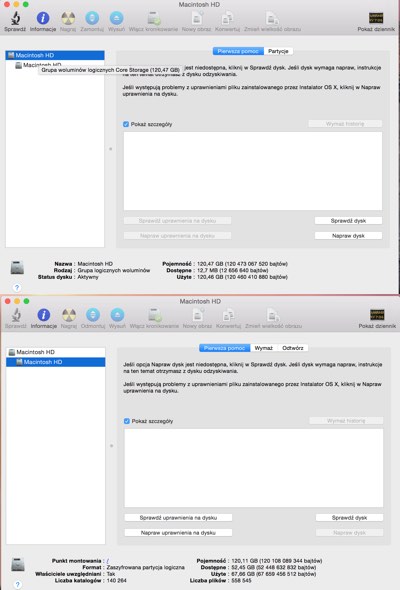Click Napraw dysk button in top window

(x=348, y=236)
